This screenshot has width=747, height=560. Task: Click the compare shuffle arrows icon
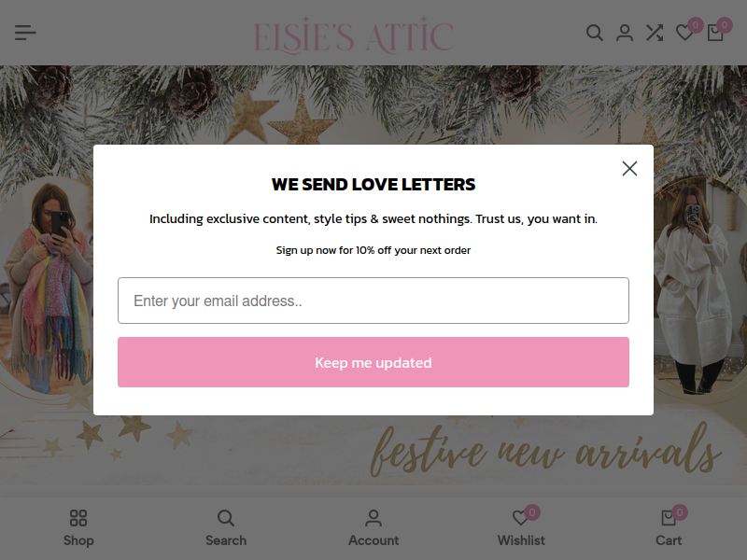[655, 33]
